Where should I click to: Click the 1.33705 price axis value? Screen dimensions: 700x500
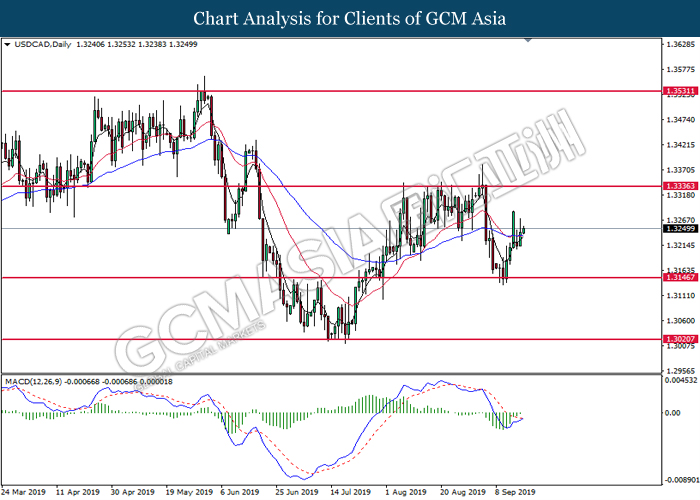[680, 170]
